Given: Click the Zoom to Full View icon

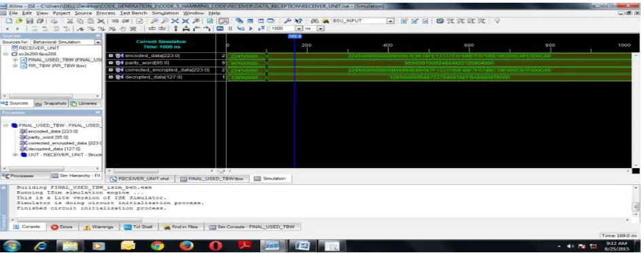Looking at the screenshot, I should (175, 20).
